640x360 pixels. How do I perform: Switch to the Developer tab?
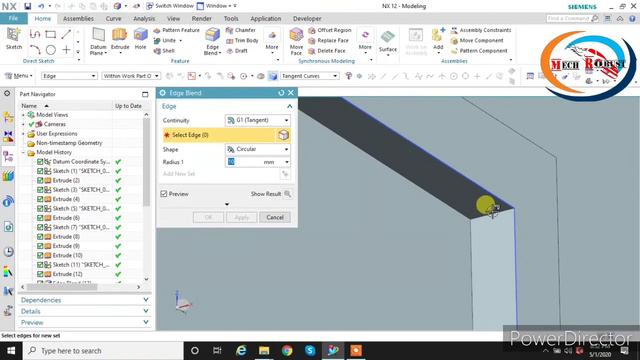pos(307,18)
